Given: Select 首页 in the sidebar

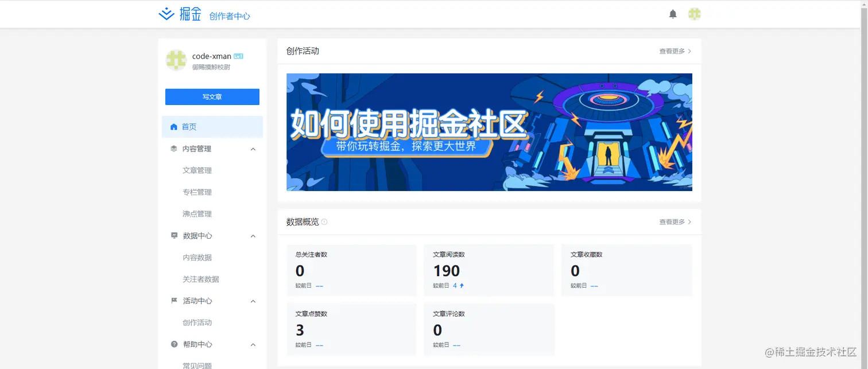Looking at the screenshot, I should (212, 127).
